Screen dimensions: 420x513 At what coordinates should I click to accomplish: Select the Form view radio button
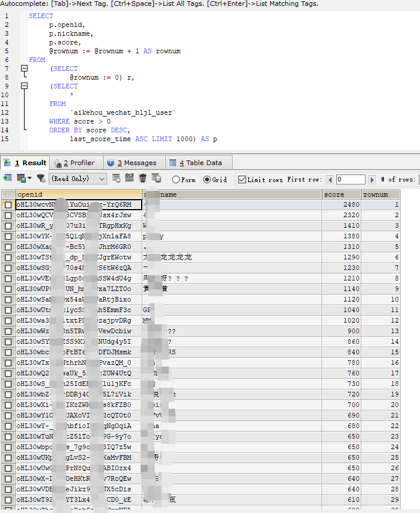176,180
